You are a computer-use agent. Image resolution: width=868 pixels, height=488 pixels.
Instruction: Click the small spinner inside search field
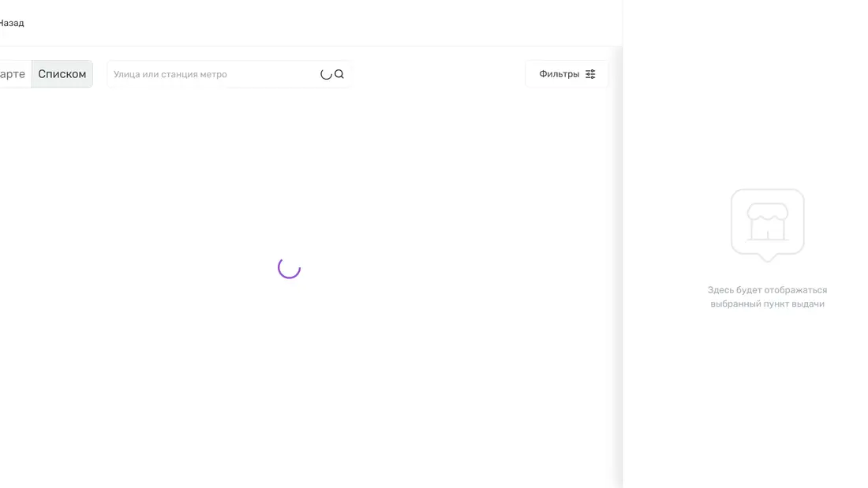pos(326,74)
